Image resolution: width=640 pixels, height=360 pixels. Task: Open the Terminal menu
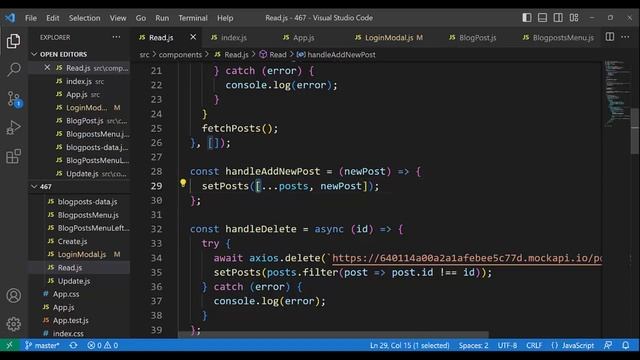pyautogui.click(x=193, y=18)
